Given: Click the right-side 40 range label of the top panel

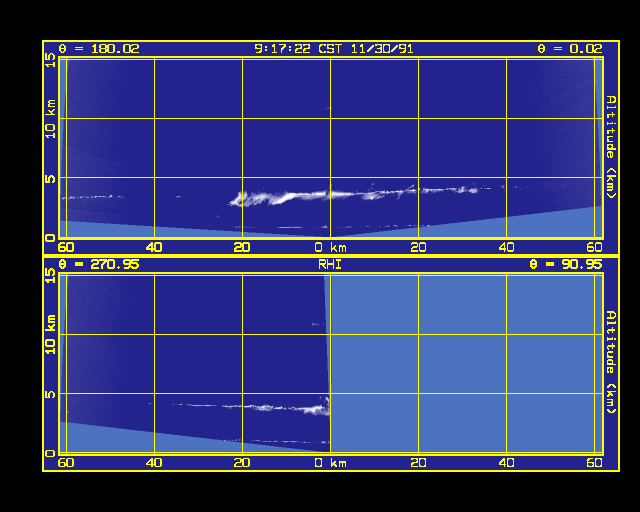Looking at the screenshot, I should pos(507,247).
